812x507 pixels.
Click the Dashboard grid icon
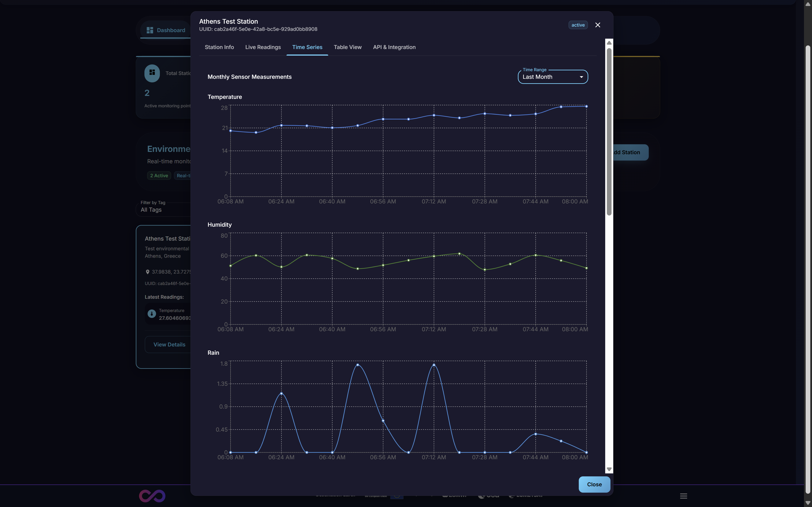click(150, 30)
